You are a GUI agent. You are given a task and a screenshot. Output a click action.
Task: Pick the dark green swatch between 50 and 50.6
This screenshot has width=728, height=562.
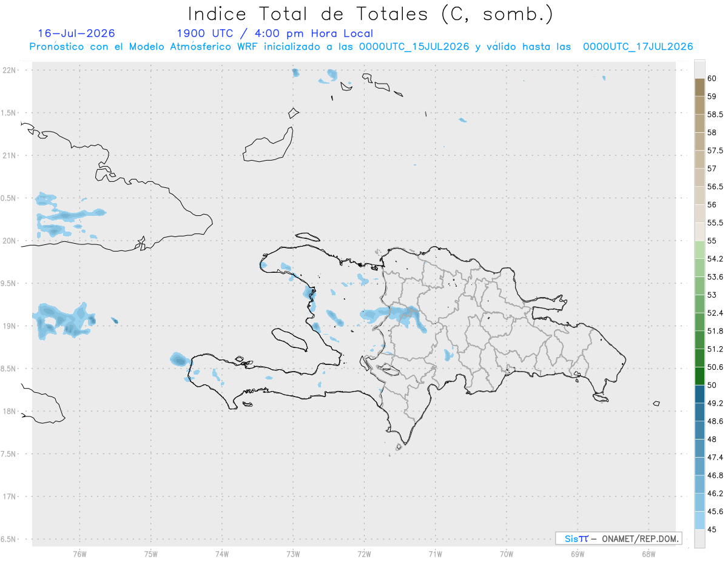click(699, 376)
